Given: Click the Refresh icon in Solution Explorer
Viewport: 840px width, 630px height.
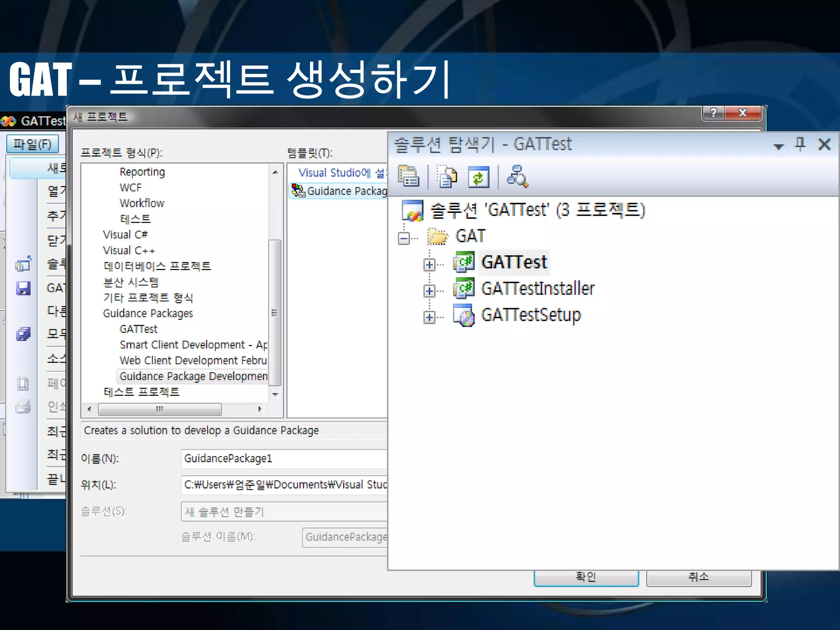Looking at the screenshot, I should [479, 177].
